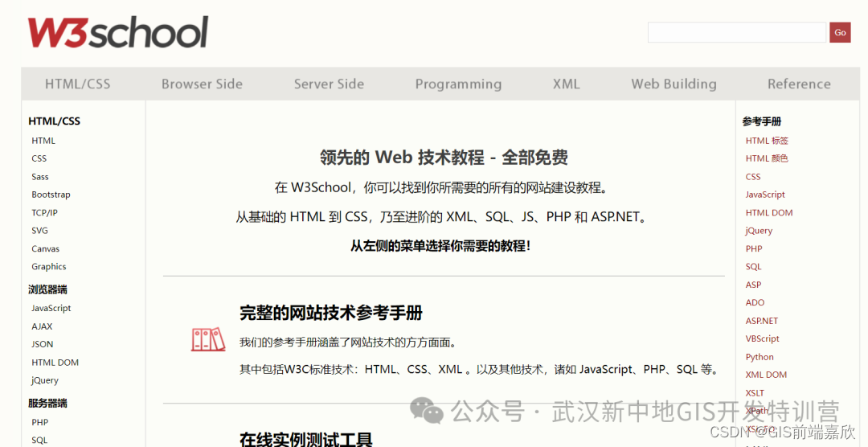This screenshot has width=868, height=447.
Task: Open CSS reference in right sidebar
Action: 753,177
